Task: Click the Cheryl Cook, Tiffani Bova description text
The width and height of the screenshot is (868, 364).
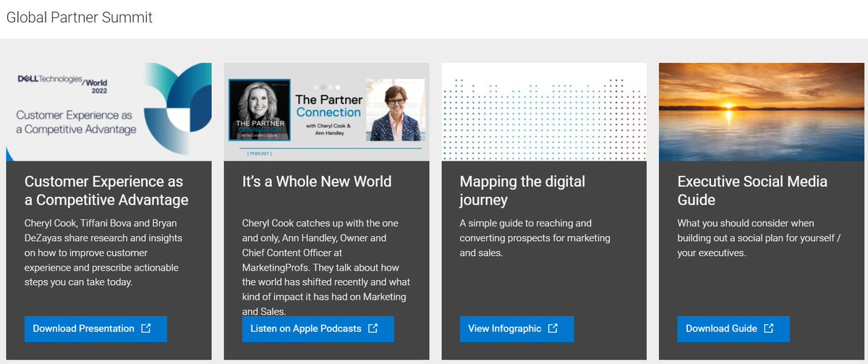Action: click(x=103, y=253)
